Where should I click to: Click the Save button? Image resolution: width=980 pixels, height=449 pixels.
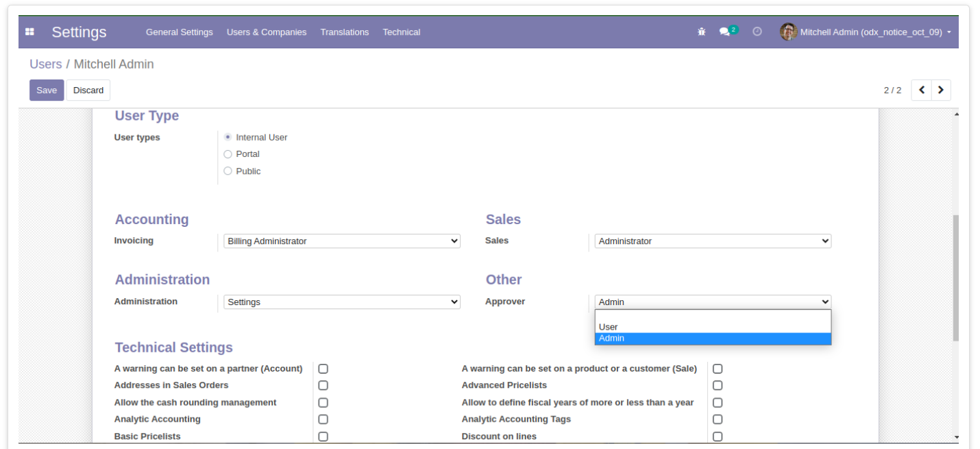tap(47, 90)
